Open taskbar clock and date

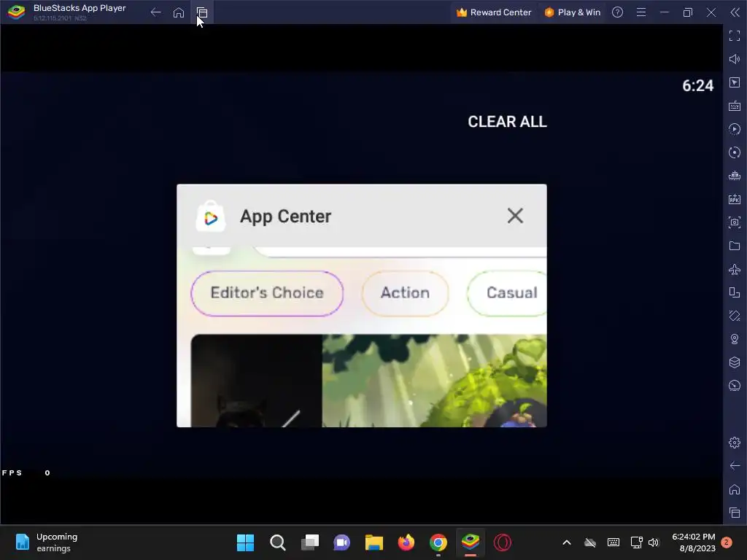pyautogui.click(x=693, y=542)
